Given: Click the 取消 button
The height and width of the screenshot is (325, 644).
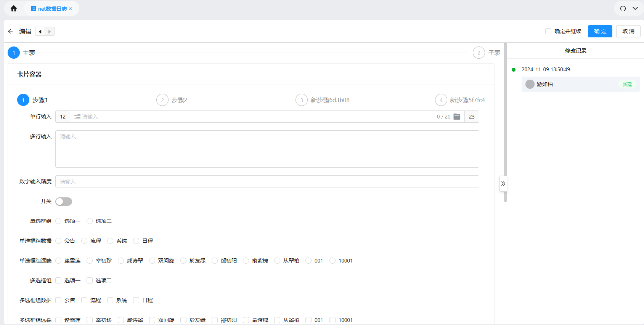Looking at the screenshot, I should (628, 31).
